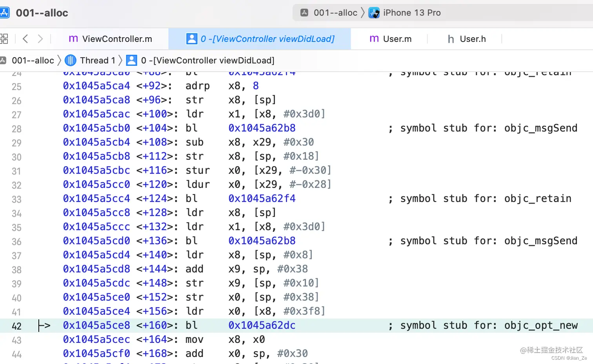Click objc_retain comment on line 33
This screenshot has height=364, width=593.
coord(480,198)
